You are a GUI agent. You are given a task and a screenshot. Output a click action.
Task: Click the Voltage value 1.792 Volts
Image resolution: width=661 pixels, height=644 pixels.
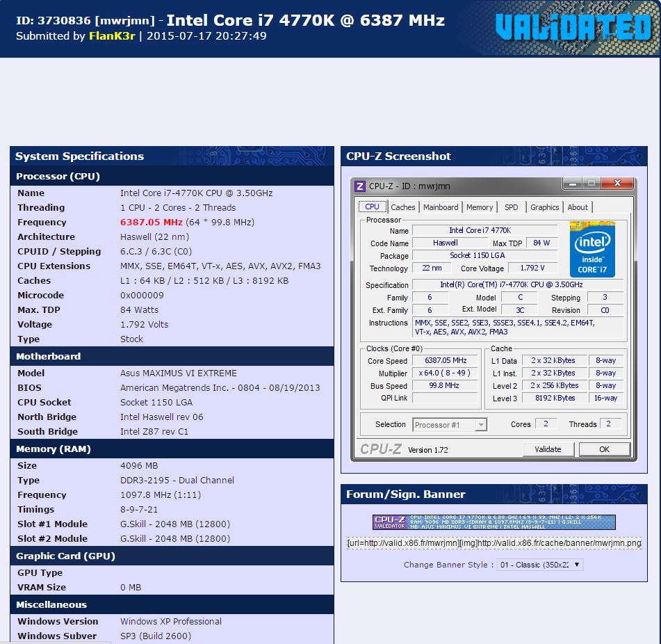click(x=144, y=325)
